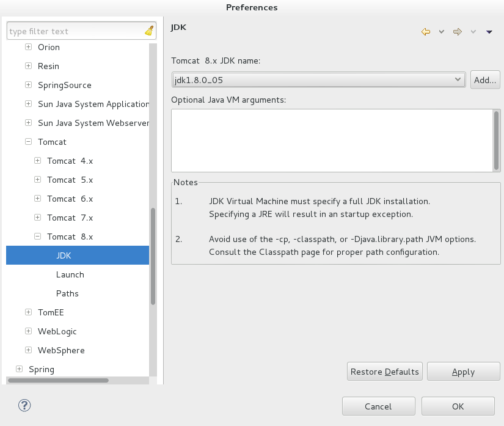Image resolution: width=504 pixels, height=426 pixels.
Task: Open the back history dropdown chevron
Action: (442, 32)
